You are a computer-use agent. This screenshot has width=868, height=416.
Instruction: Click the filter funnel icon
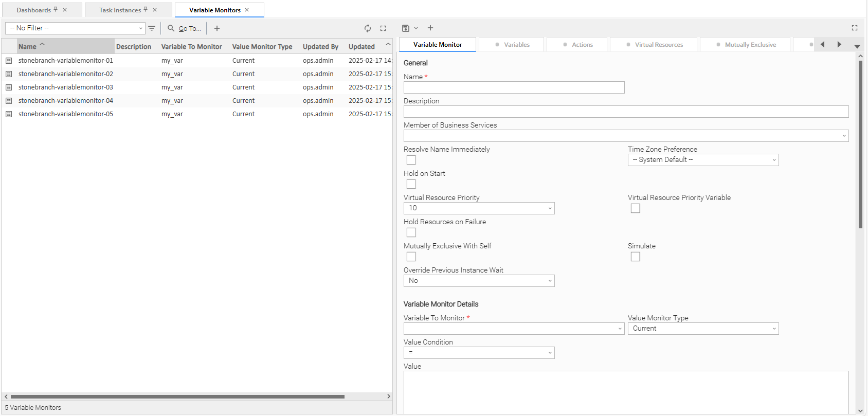(152, 28)
